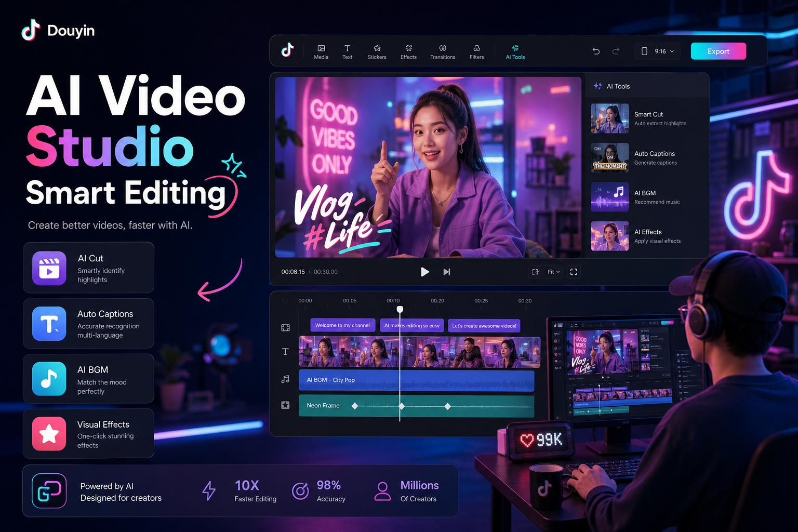
Task: Select the effects star track icon in the timeline
Action: pos(285,405)
